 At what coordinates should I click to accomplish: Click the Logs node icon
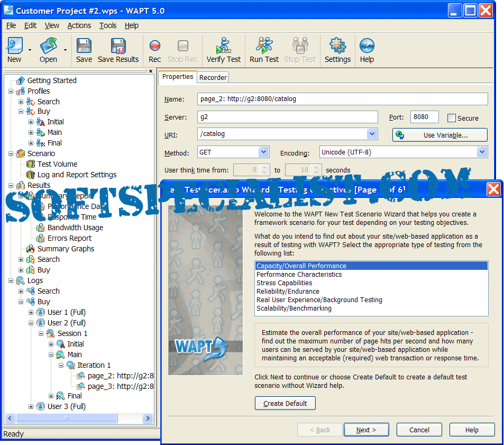21,280
